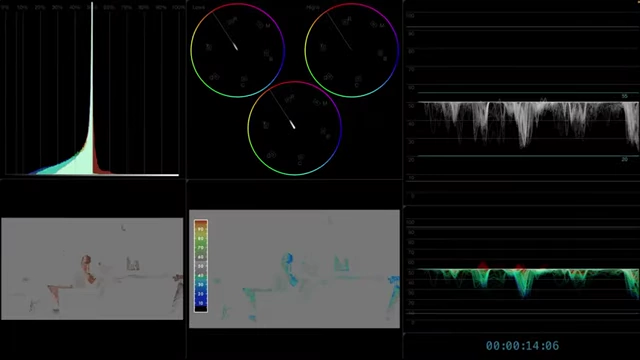
Task: Click the 100% label on histogram axis
Action: 178,7
